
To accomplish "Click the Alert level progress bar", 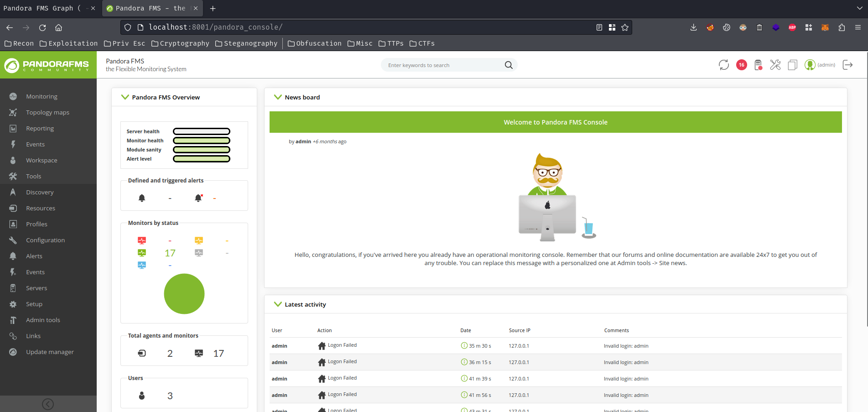I will coord(202,159).
